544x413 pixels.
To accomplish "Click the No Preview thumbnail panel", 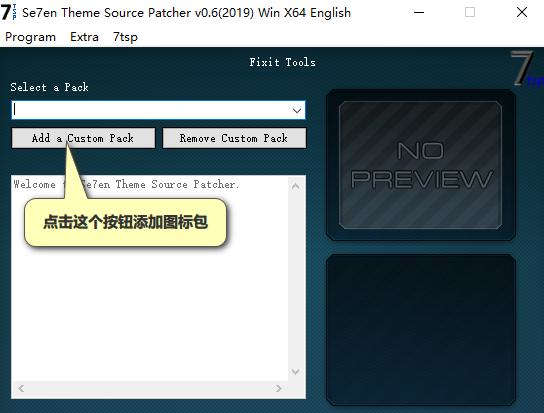I will pyautogui.click(x=420, y=165).
